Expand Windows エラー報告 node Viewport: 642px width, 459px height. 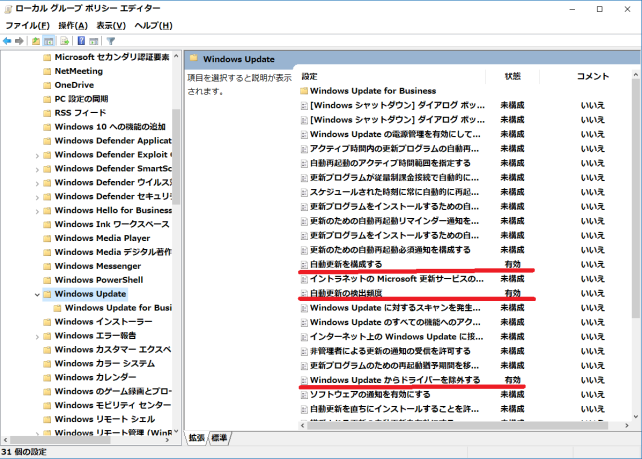tap(37, 337)
